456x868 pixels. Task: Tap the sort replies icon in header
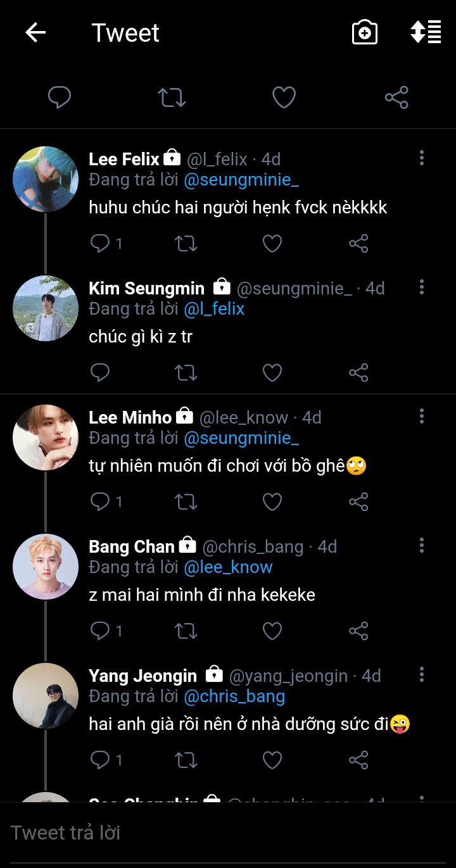[x=426, y=32]
